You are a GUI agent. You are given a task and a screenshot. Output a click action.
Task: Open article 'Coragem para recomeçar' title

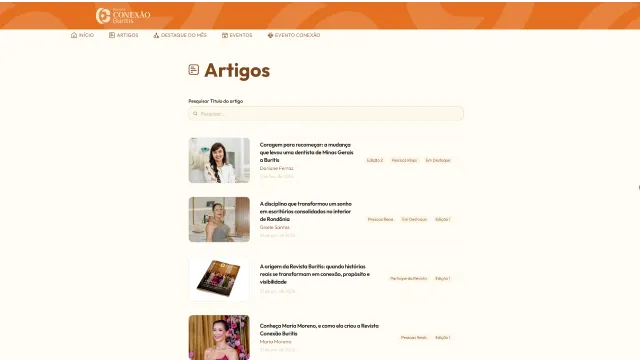click(x=307, y=152)
